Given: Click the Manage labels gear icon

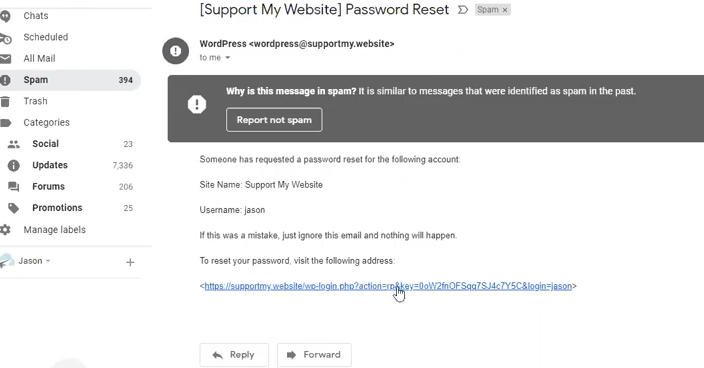Looking at the screenshot, I should (x=5, y=230).
